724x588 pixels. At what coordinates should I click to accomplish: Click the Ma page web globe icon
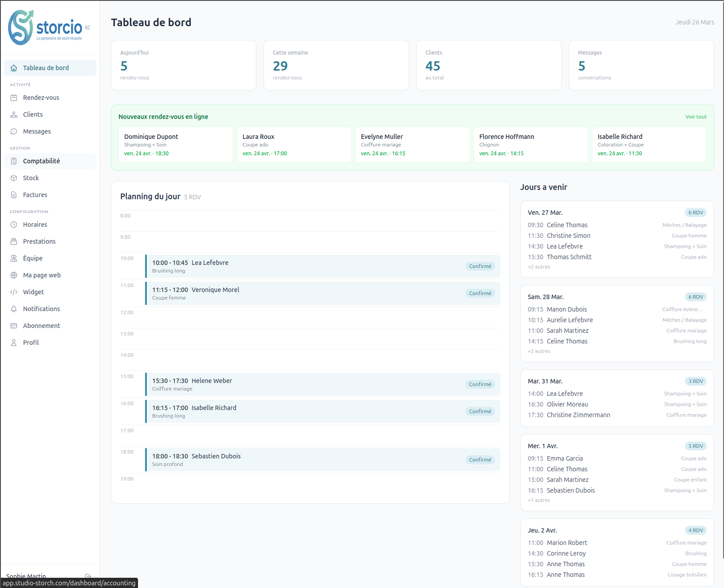point(14,275)
